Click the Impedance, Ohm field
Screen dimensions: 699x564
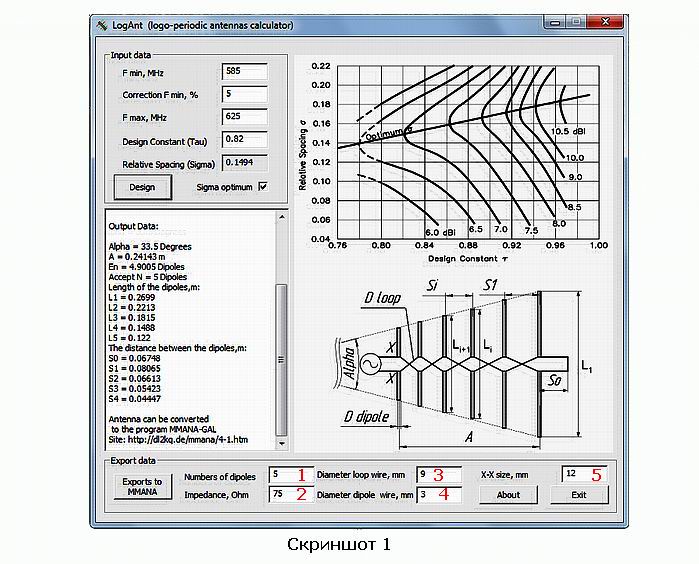pyautogui.click(x=290, y=494)
